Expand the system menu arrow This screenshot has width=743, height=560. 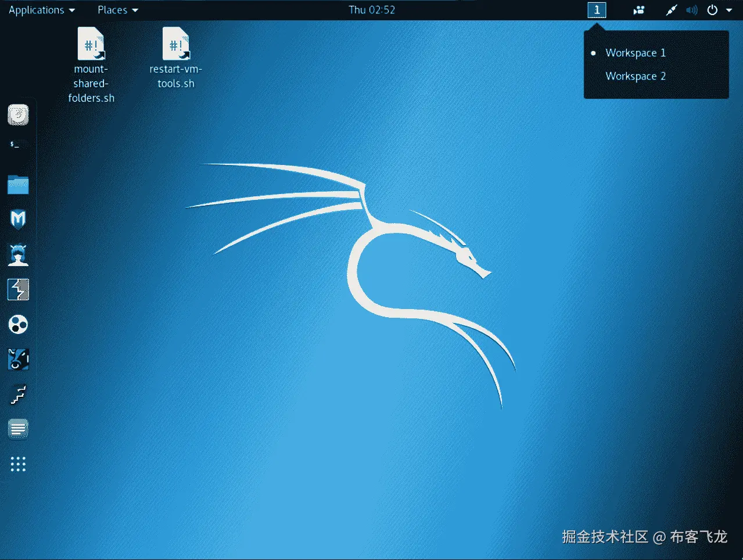[729, 10]
